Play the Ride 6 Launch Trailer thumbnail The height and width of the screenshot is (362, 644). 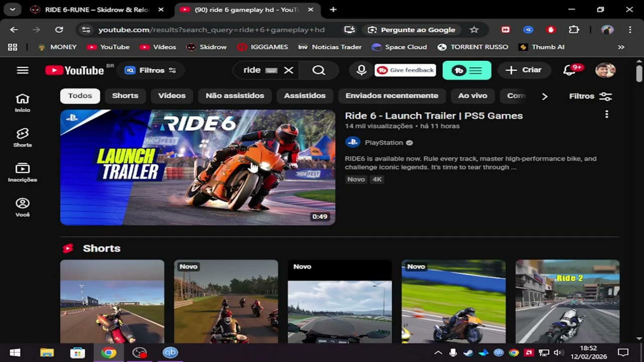198,167
